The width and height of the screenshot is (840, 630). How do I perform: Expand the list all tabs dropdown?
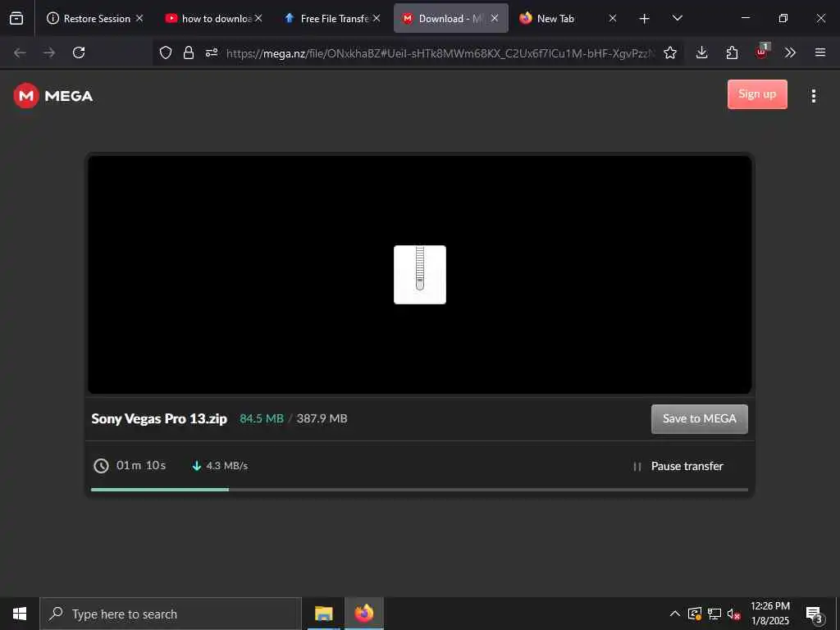click(677, 18)
